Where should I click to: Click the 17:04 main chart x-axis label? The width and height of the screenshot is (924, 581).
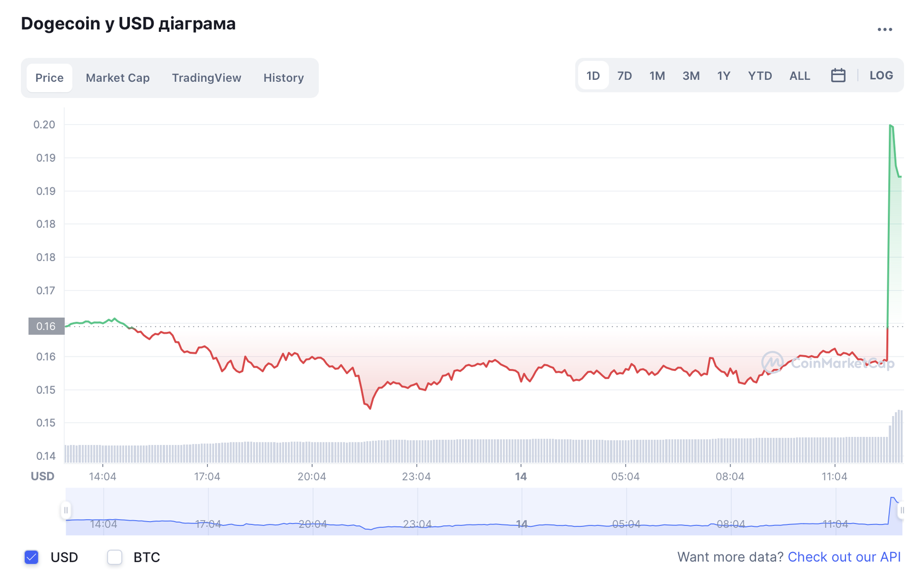[207, 477]
